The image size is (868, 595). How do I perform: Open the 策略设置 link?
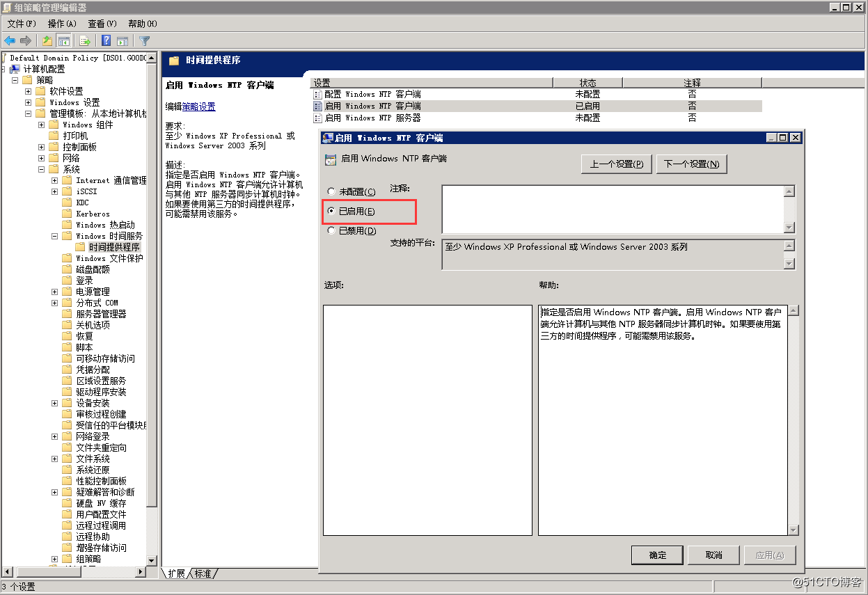(x=198, y=106)
